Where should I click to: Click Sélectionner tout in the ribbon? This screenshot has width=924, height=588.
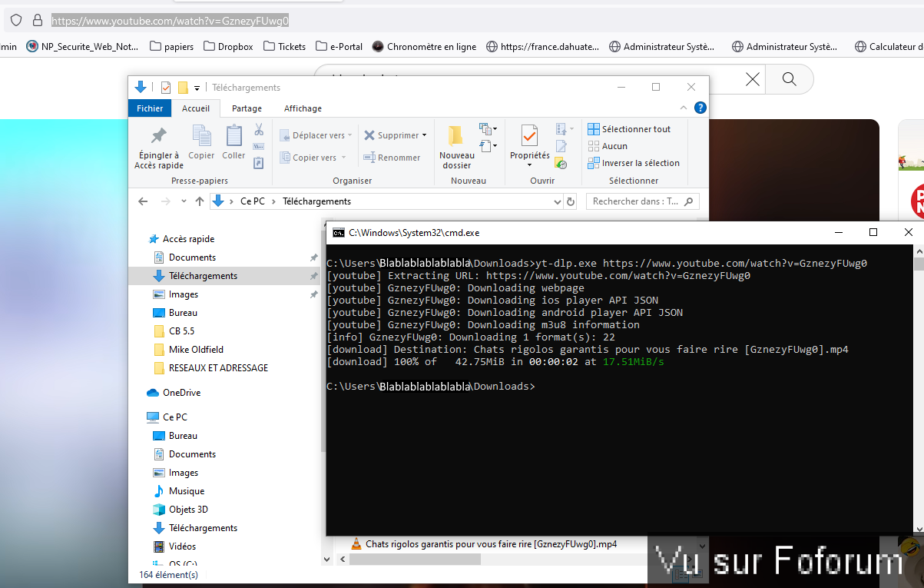629,129
